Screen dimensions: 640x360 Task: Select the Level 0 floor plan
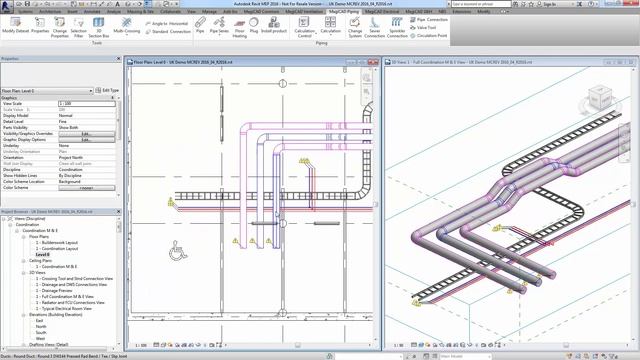click(42, 255)
